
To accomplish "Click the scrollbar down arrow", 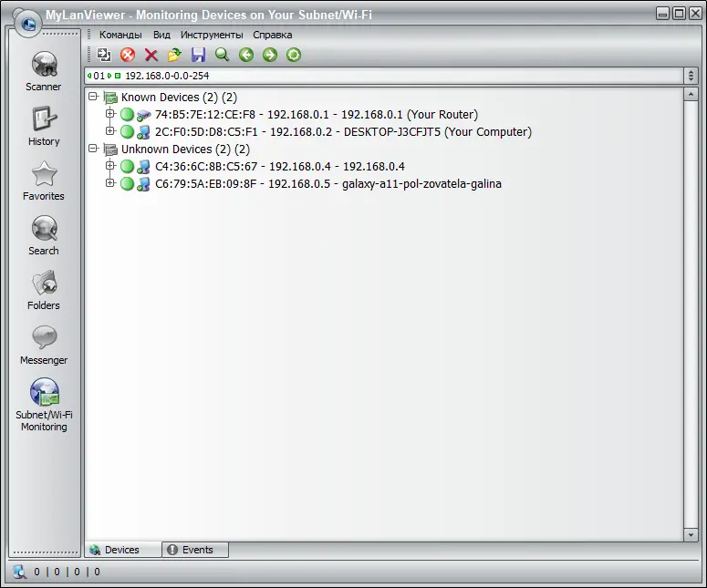I will [691, 535].
